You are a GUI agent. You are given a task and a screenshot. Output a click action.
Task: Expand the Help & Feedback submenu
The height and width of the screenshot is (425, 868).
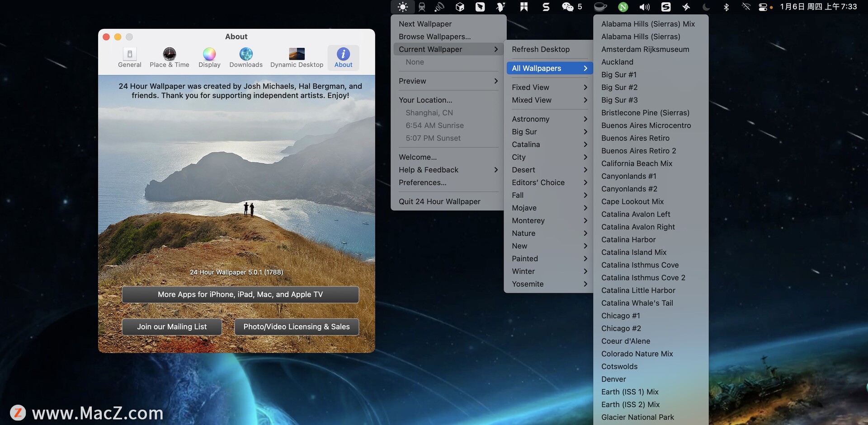[x=448, y=170]
